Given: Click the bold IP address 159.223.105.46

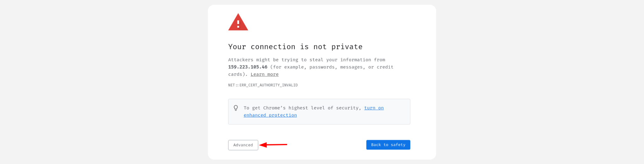Looking at the screenshot, I should coord(248,67).
